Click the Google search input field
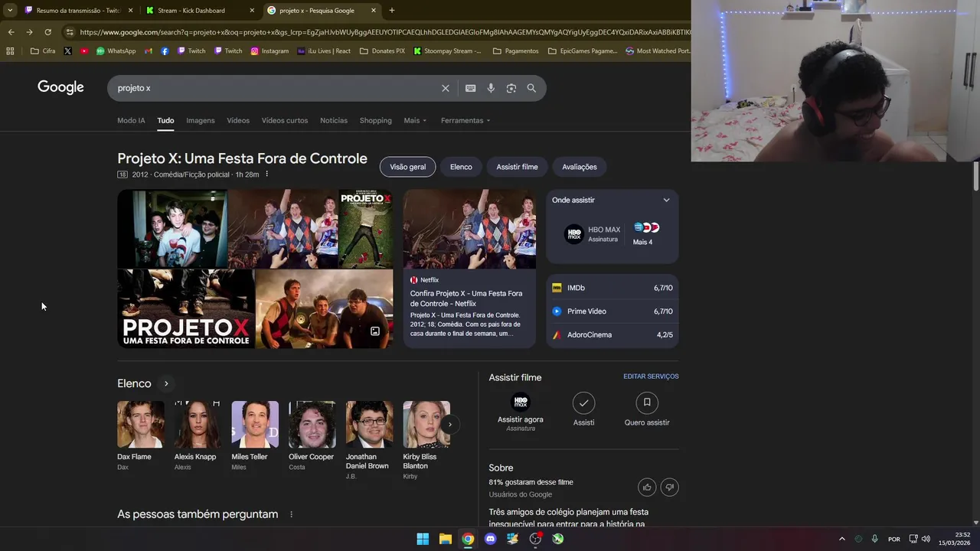 click(x=276, y=88)
